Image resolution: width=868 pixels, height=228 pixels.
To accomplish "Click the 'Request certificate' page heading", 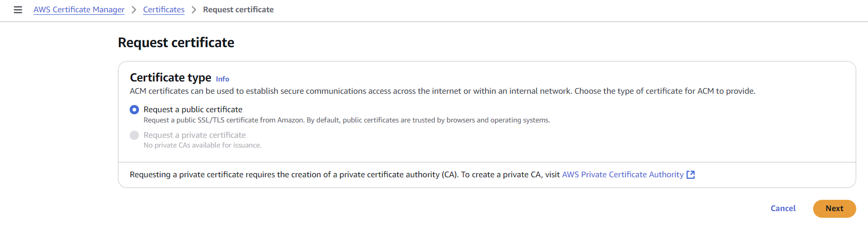I will 176,43.
